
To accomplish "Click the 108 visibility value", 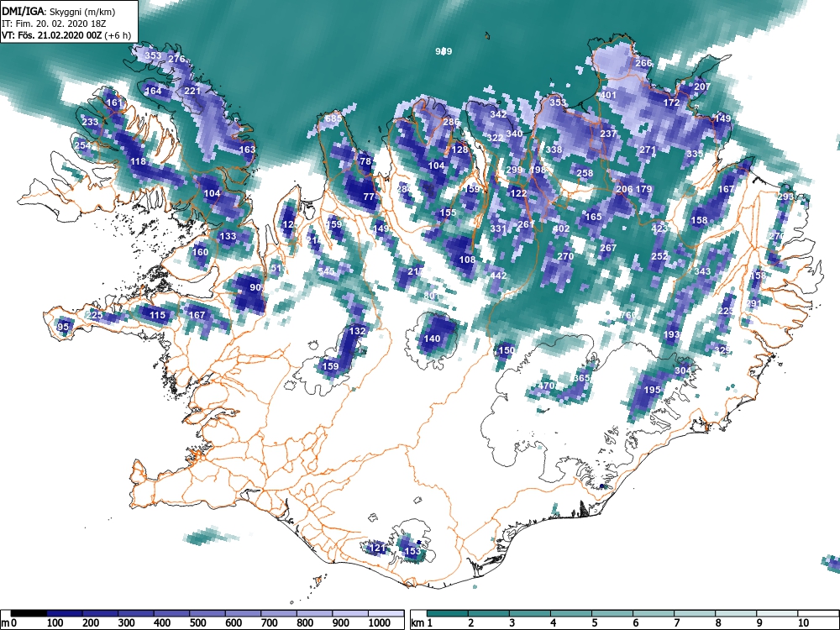I will 467,260.
